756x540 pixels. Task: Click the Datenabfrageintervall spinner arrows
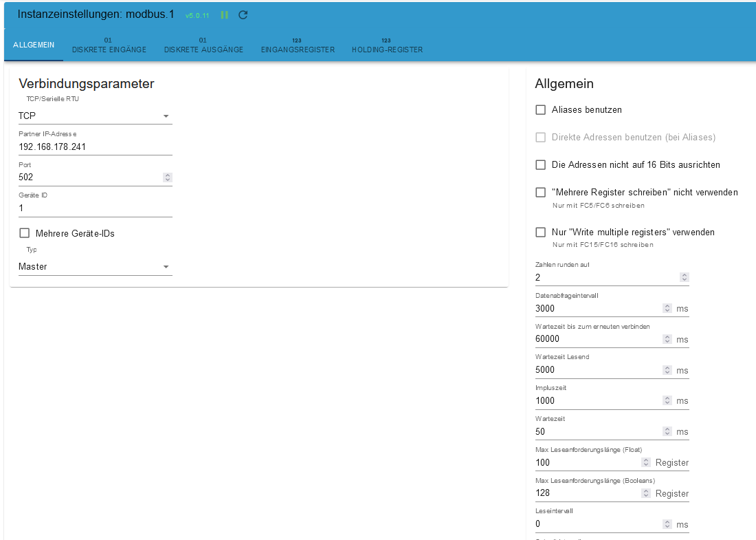click(667, 309)
